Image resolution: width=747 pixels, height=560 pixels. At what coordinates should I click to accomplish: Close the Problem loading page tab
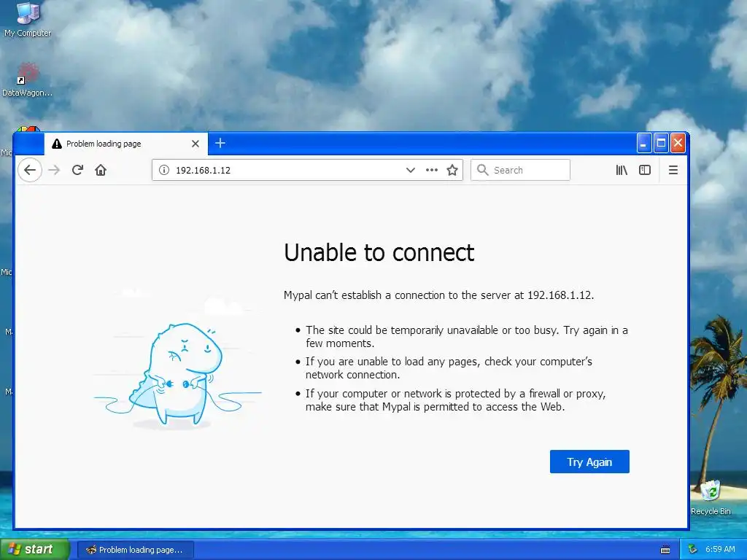tap(196, 144)
